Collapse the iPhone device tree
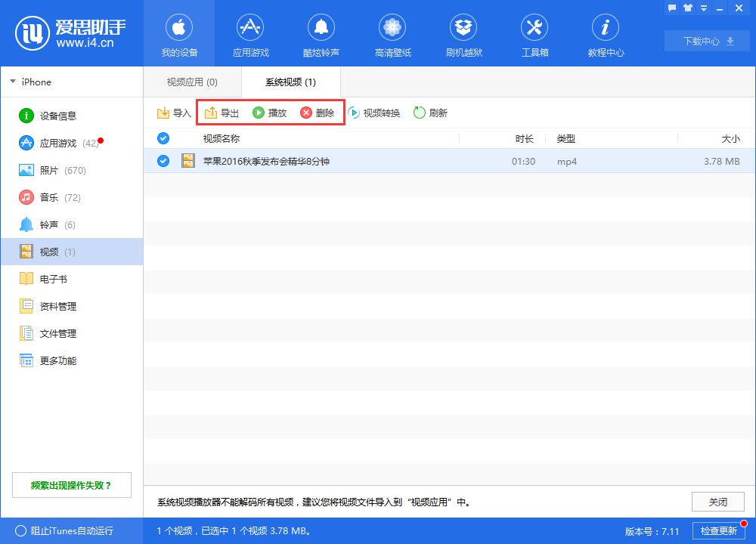This screenshot has width=756, height=544. pos(13,82)
